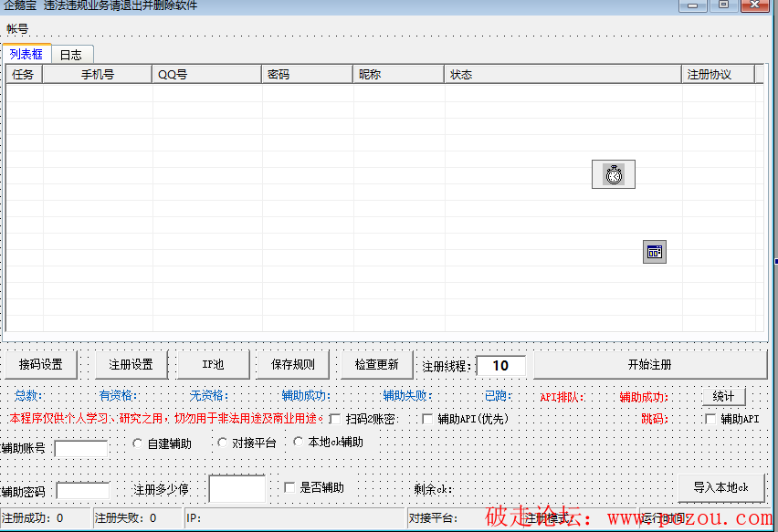Switch to the 日志 tab
Screen dimensions: 778x532
71,55
